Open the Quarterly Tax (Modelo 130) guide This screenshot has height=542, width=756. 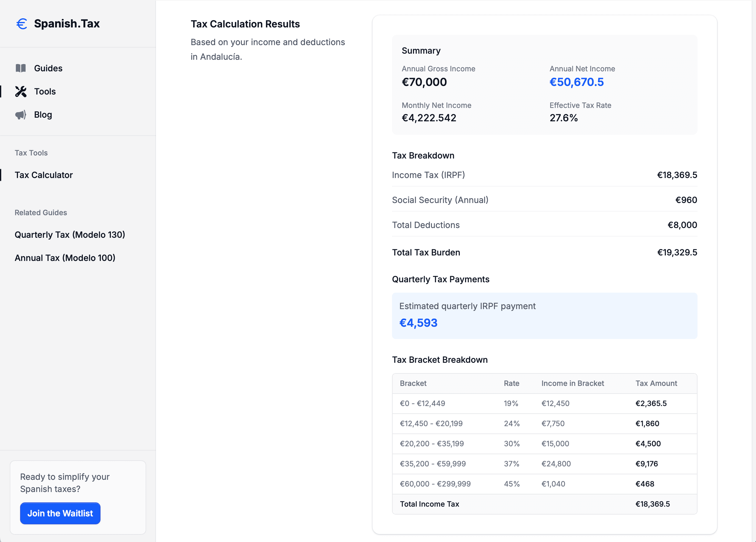(70, 234)
